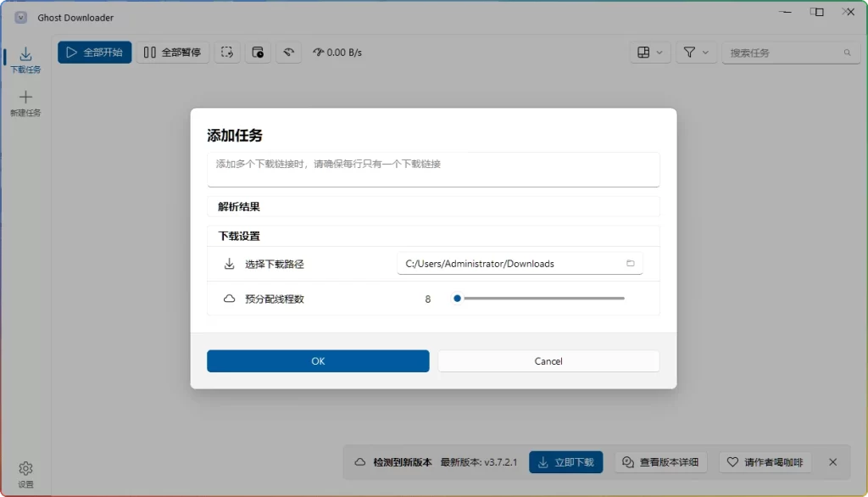Confirm the dialog with OK

click(318, 360)
